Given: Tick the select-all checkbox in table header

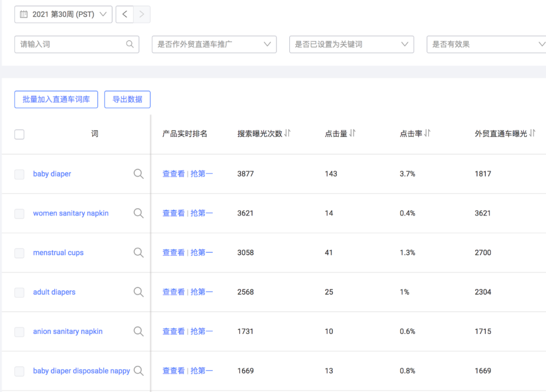Looking at the screenshot, I should coord(19,134).
